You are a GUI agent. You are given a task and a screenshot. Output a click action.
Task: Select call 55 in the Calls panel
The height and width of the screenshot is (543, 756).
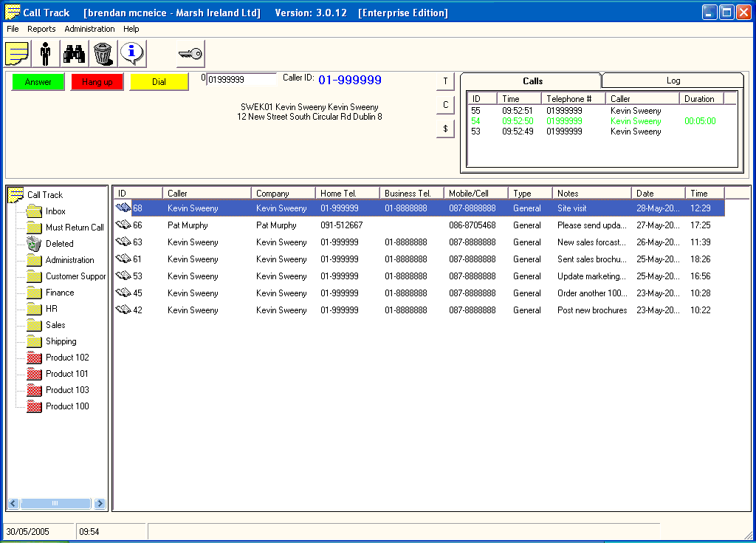tap(602, 111)
